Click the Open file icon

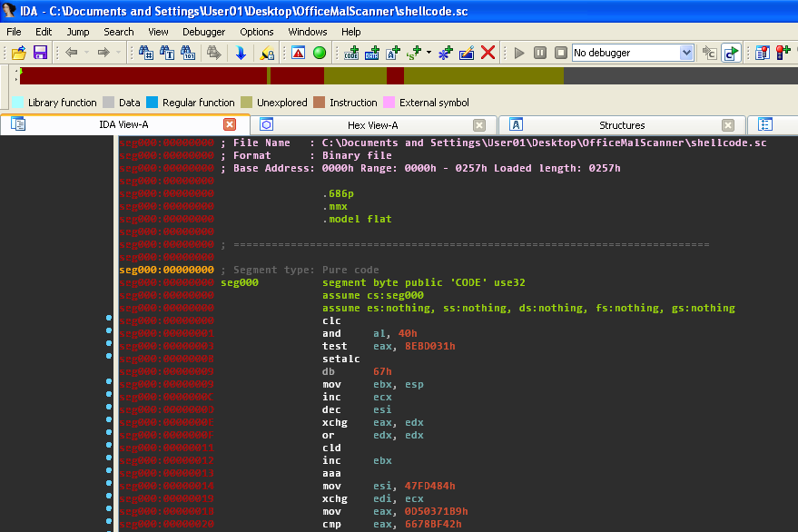[18, 53]
